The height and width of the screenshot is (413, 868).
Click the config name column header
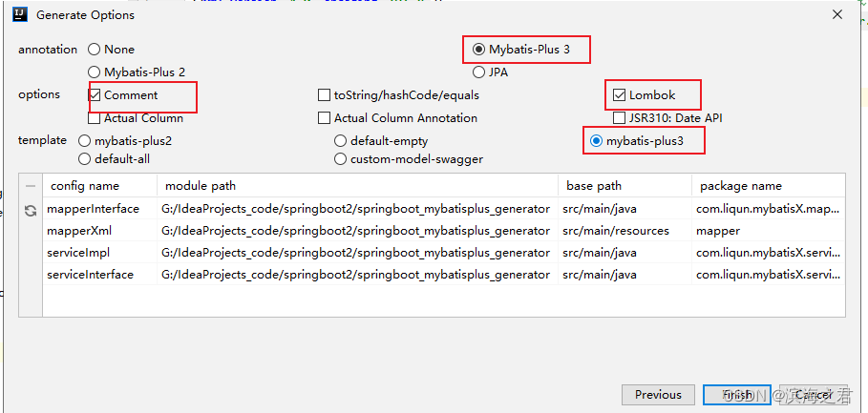(x=100, y=186)
